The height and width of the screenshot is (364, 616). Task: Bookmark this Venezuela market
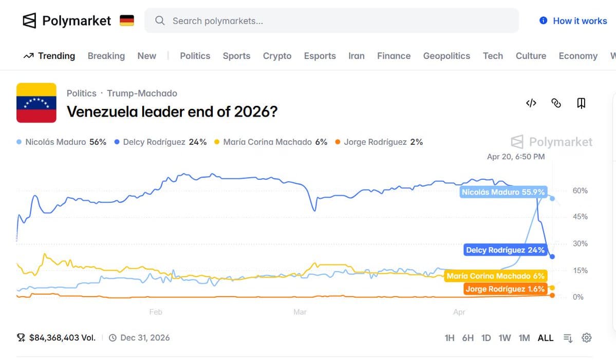[x=581, y=103]
